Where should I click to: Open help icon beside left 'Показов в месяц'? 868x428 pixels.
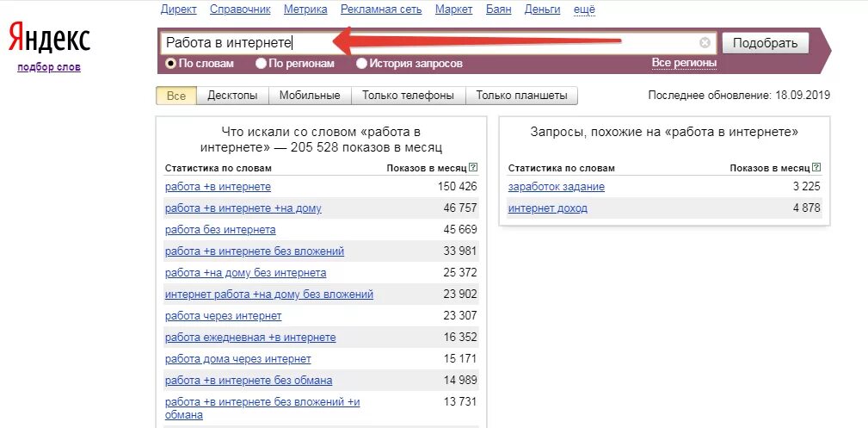[473, 167]
